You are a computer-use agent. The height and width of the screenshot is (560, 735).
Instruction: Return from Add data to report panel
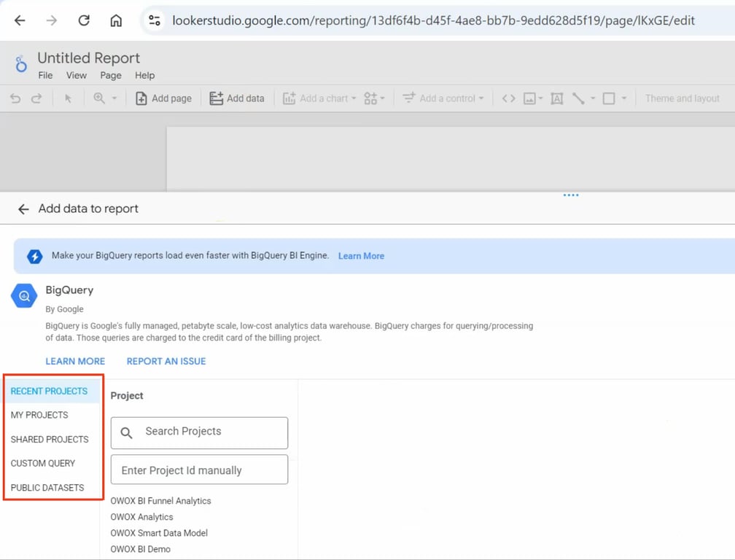(x=23, y=209)
